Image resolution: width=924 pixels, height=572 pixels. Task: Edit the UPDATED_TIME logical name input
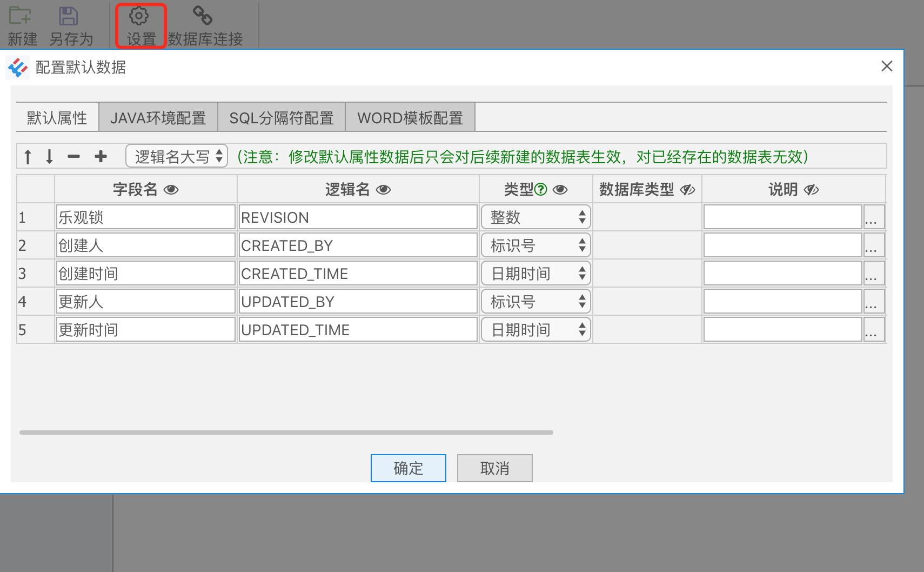[x=358, y=330]
